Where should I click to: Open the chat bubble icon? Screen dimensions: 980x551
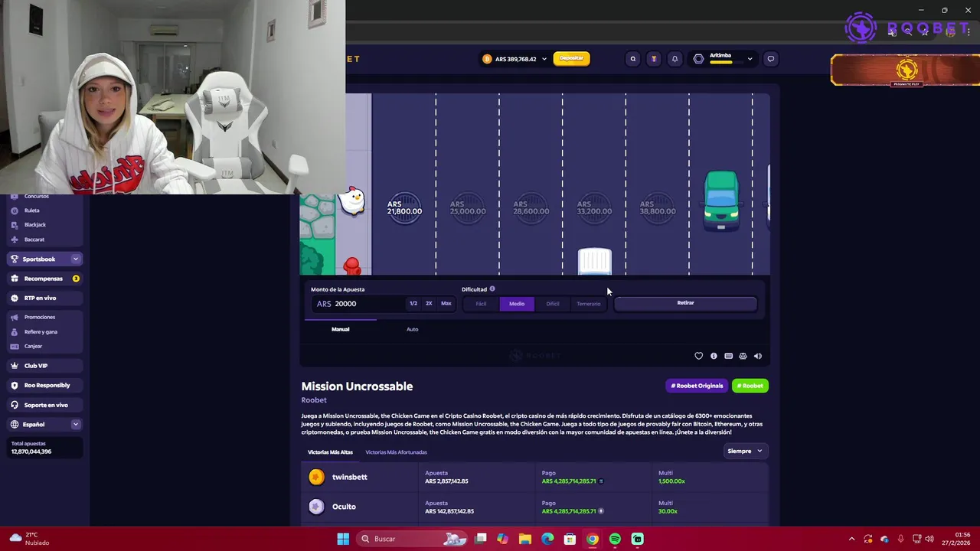coord(771,59)
